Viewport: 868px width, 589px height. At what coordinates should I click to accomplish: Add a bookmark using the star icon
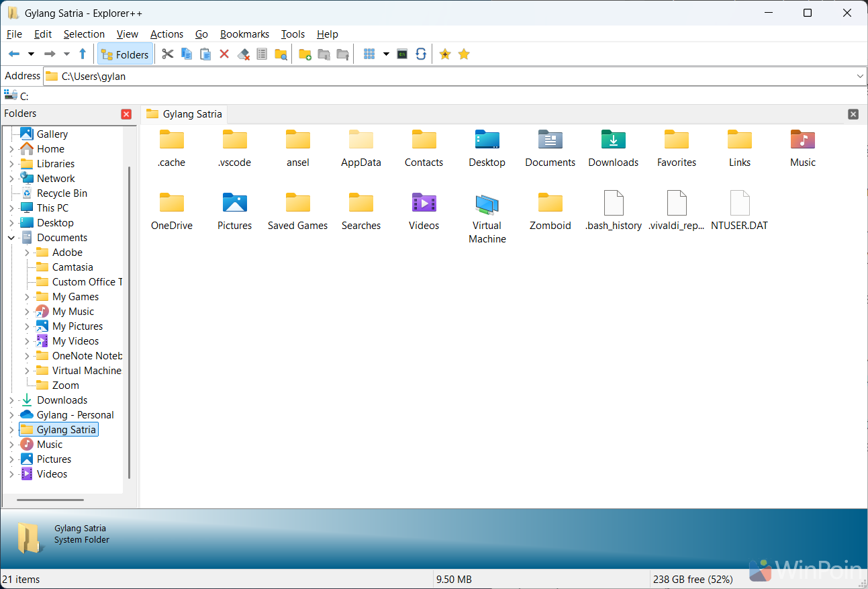(444, 54)
